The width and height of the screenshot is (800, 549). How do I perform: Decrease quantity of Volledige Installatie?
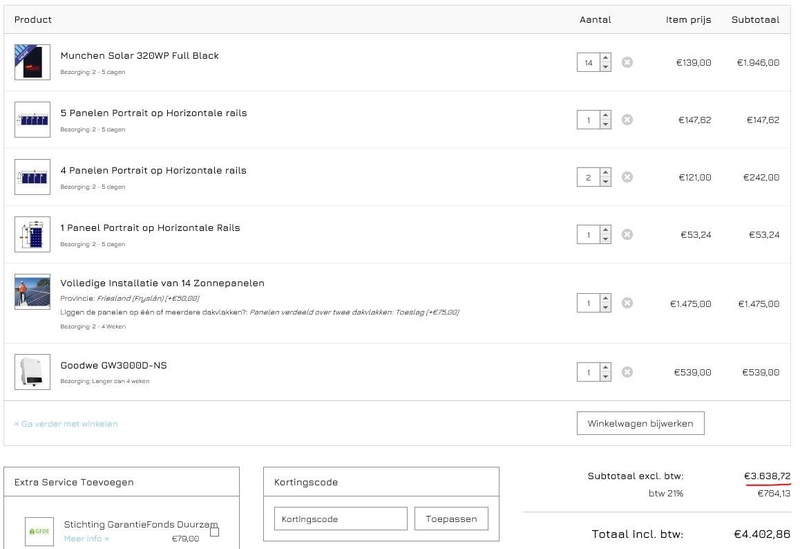tap(605, 308)
